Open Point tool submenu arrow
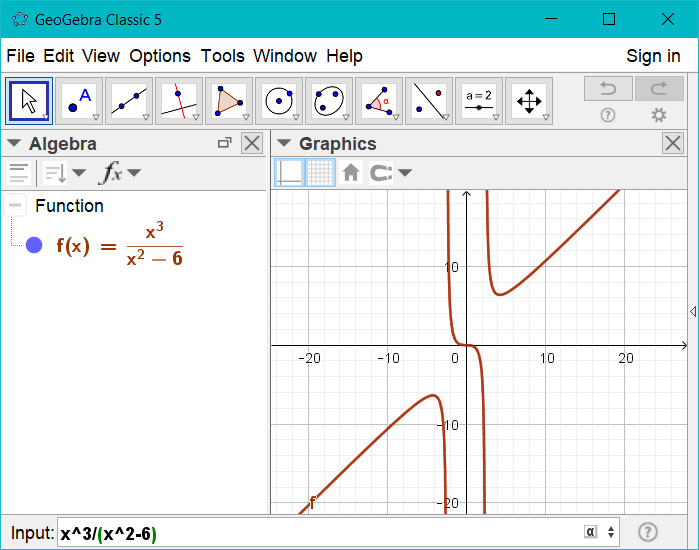The width and height of the screenshot is (699, 550). (96, 117)
